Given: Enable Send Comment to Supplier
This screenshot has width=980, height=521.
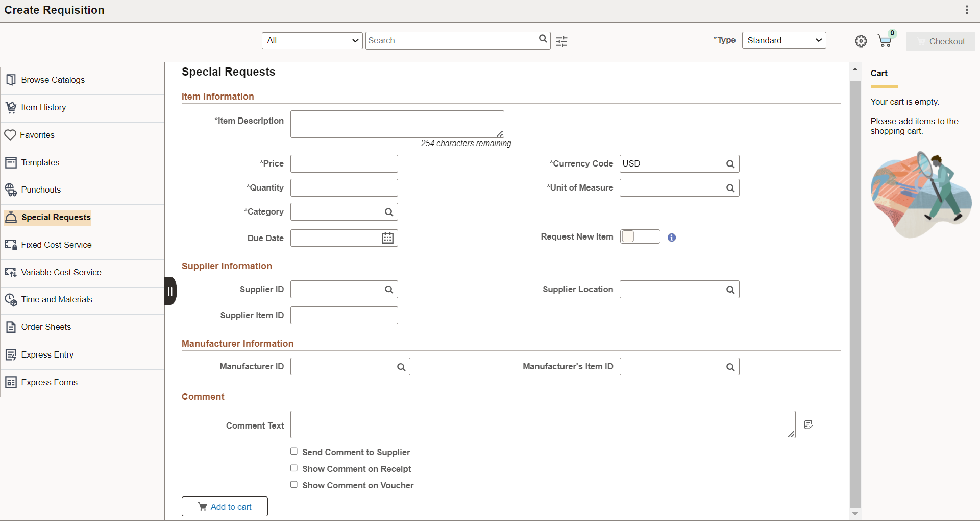Looking at the screenshot, I should [x=294, y=452].
